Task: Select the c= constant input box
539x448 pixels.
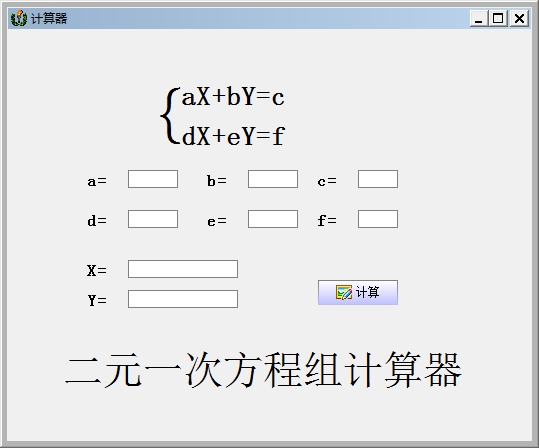Action: click(378, 179)
